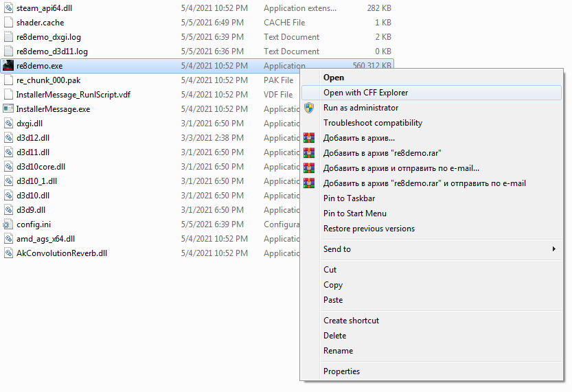Choose Create shortcut in context menu
572x392 pixels.
351,321
